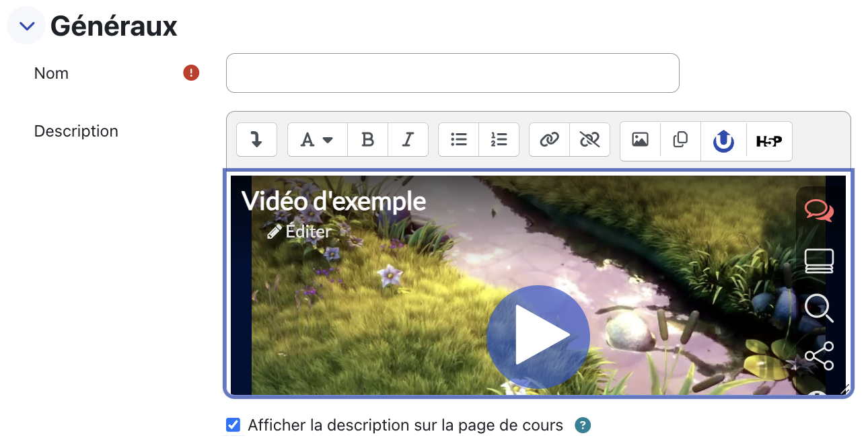The image size is (868, 442).
Task: Open the comments speech-bubble icon on video
Action: point(819,210)
